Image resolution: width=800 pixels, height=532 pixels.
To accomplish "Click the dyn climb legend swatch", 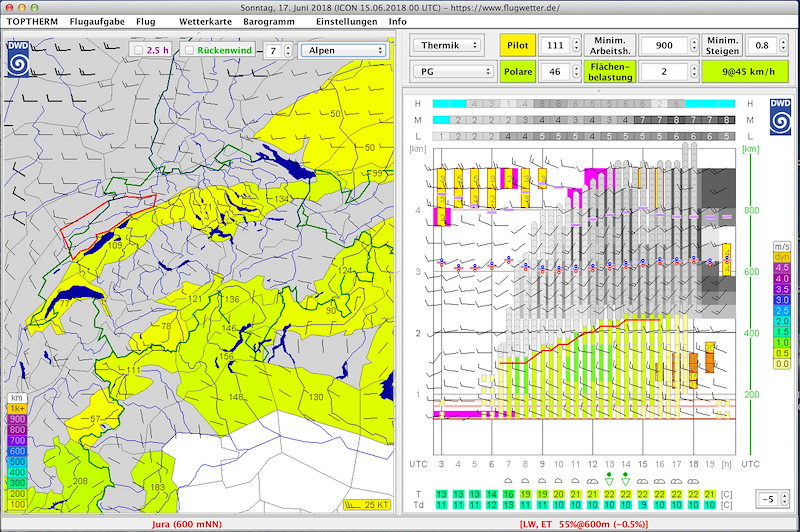I will click(x=782, y=257).
